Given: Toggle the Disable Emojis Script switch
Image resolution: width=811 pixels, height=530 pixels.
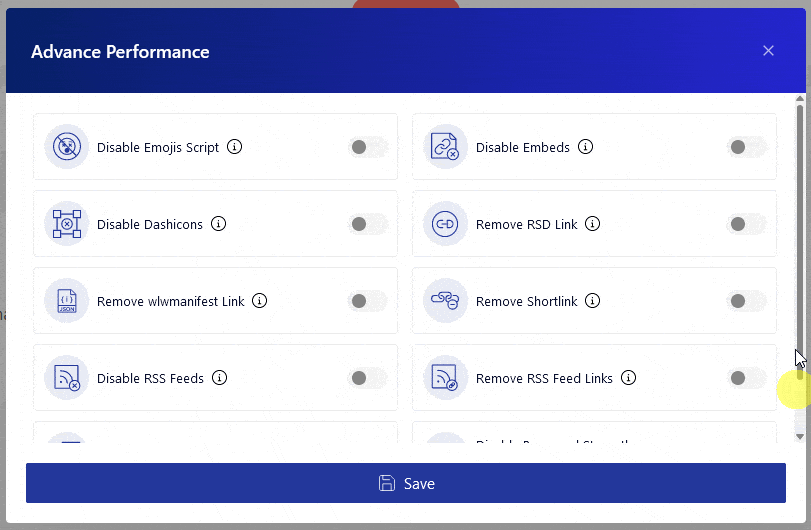Looking at the screenshot, I should 368,147.
